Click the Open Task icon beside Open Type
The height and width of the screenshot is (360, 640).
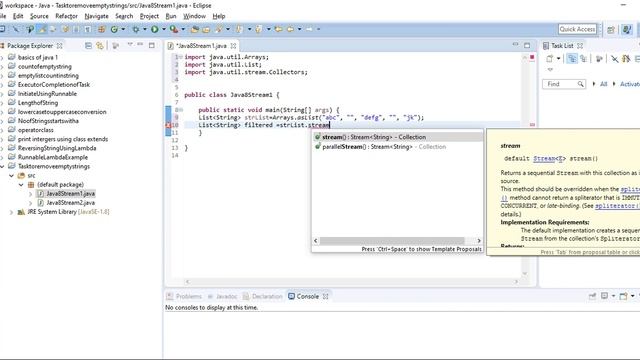pos(206,29)
